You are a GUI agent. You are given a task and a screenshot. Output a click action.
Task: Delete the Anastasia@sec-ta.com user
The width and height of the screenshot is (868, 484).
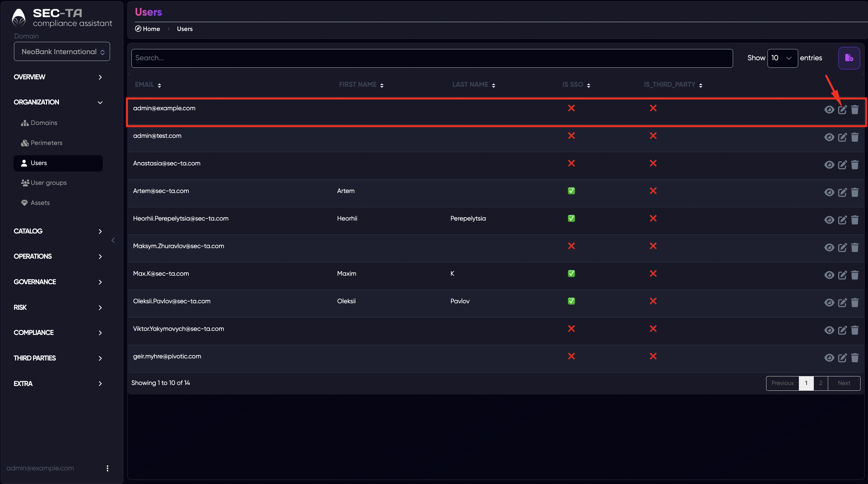click(855, 165)
